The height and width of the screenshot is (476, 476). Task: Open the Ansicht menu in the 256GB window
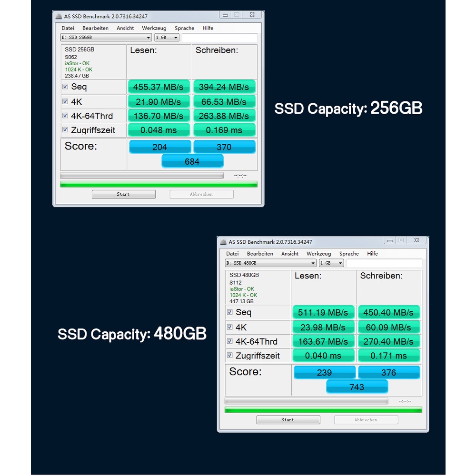point(125,28)
